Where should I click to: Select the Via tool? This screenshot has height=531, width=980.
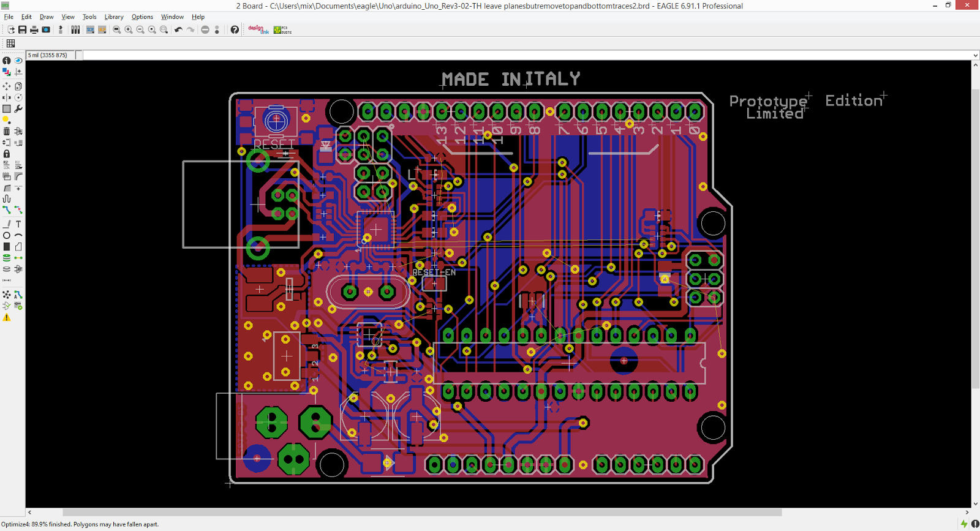tap(7, 258)
